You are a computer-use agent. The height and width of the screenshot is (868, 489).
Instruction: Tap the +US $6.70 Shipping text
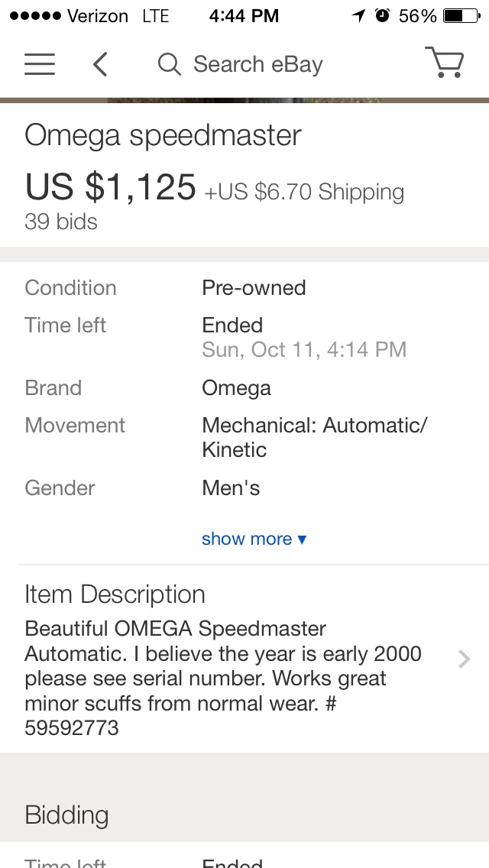(304, 191)
